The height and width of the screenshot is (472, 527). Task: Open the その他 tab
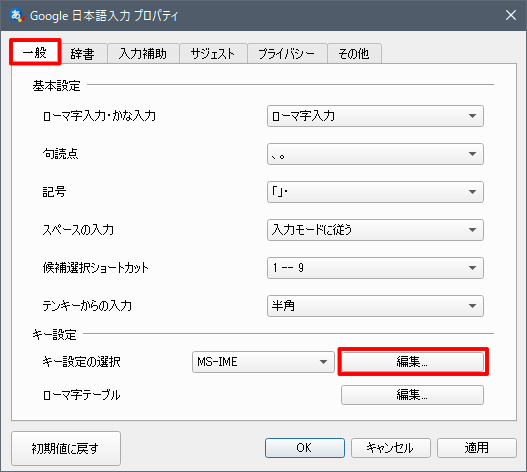[x=354, y=54]
